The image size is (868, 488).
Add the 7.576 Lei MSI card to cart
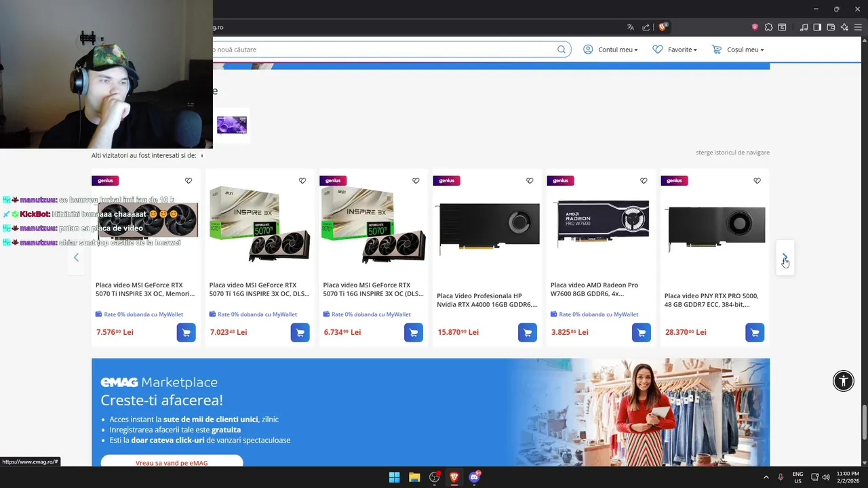[186, 332]
